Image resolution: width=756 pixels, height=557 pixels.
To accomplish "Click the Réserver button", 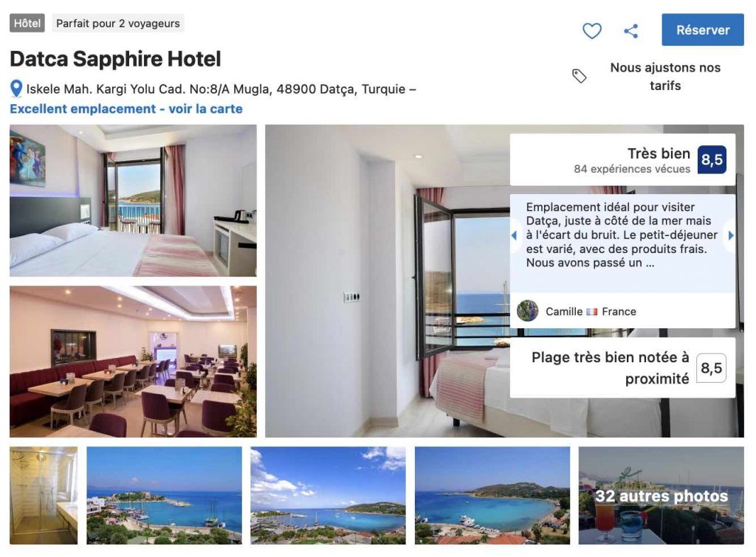I will [703, 30].
